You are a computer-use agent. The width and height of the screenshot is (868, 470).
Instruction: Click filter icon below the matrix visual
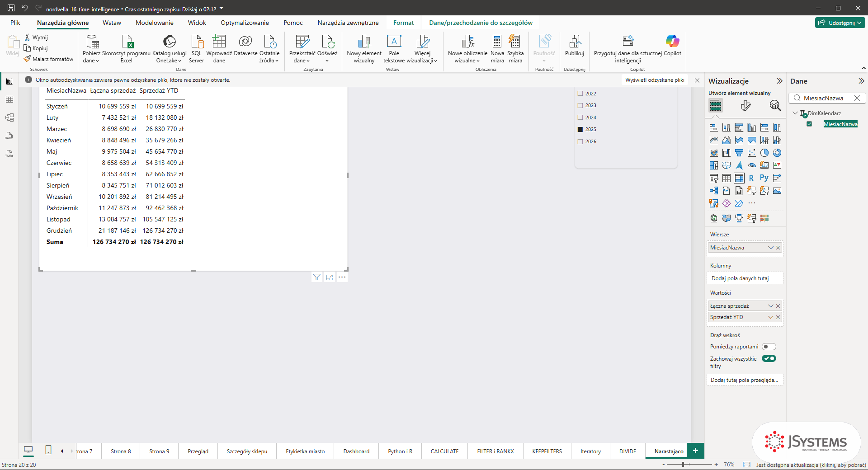pyautogui.click(x=316, y=277)
